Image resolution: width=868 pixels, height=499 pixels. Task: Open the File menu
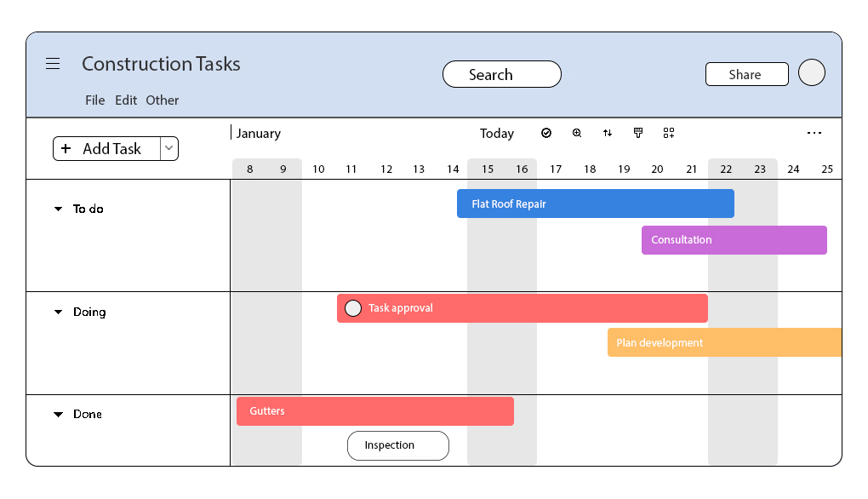point(95,100)
